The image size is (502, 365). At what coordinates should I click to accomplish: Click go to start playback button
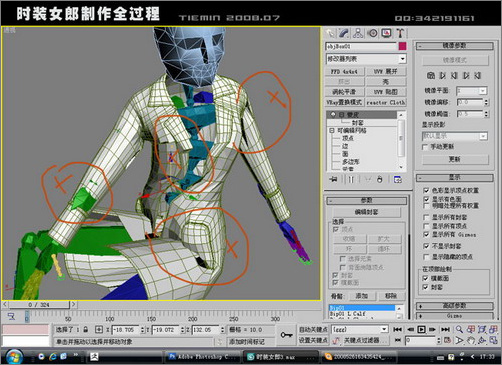pyautogui.click(x=397, y=329)
